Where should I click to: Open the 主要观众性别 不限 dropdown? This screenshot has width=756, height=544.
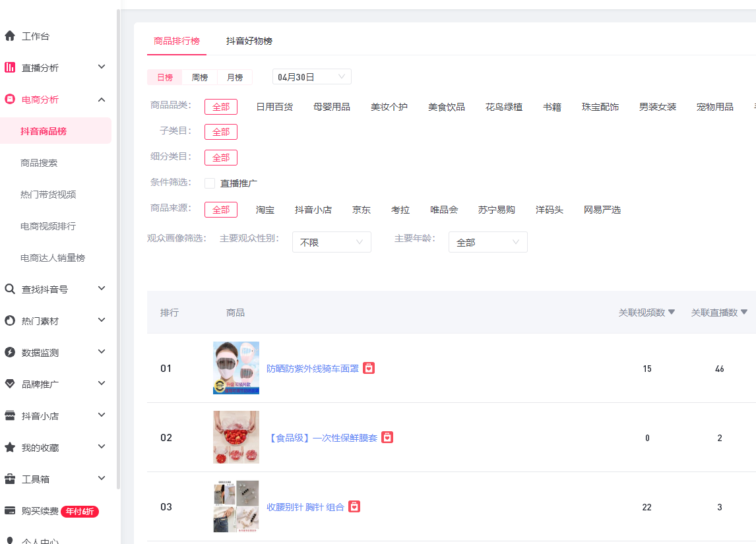(x=332, y=242)
